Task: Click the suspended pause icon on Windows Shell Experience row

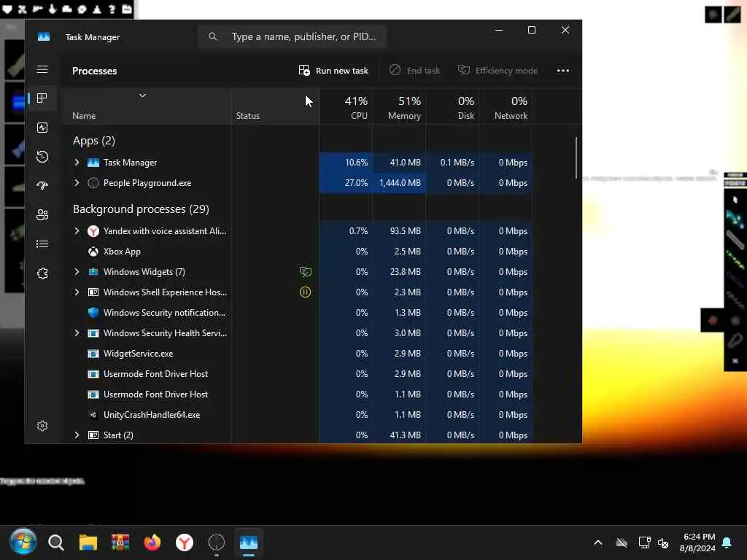Action: tap(306, 292)
